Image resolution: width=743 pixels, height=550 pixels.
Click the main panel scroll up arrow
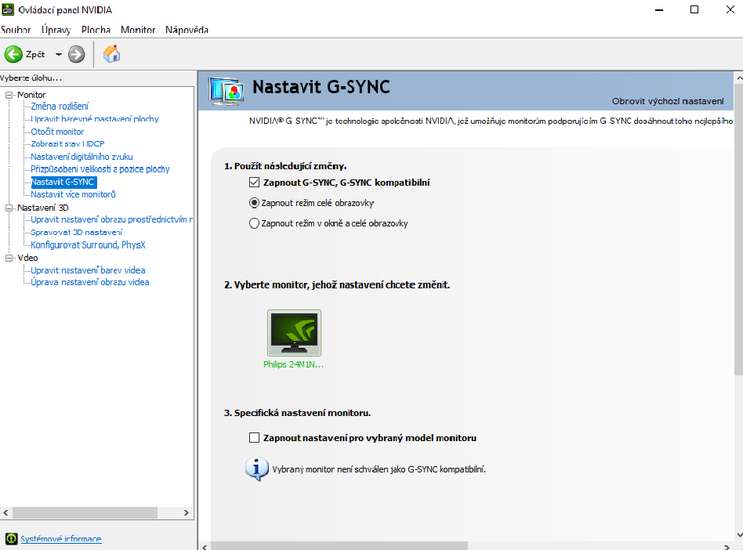[x=739, y=77]
